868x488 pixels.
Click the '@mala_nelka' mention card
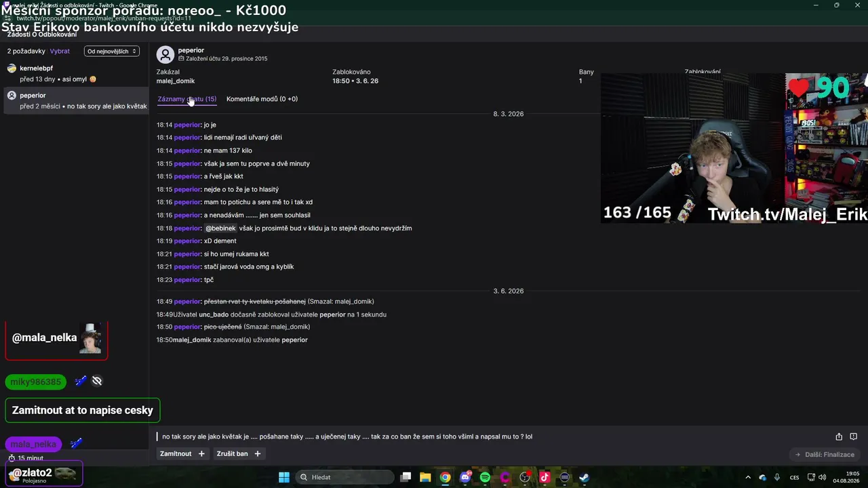[56, 340]
